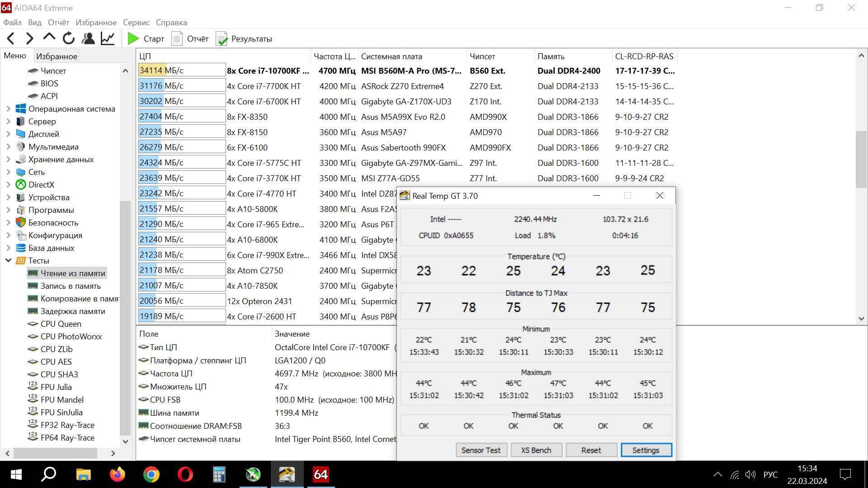Open the Избранное menu in menu bar
Screen dimensions: 868x488
point(96,23)
